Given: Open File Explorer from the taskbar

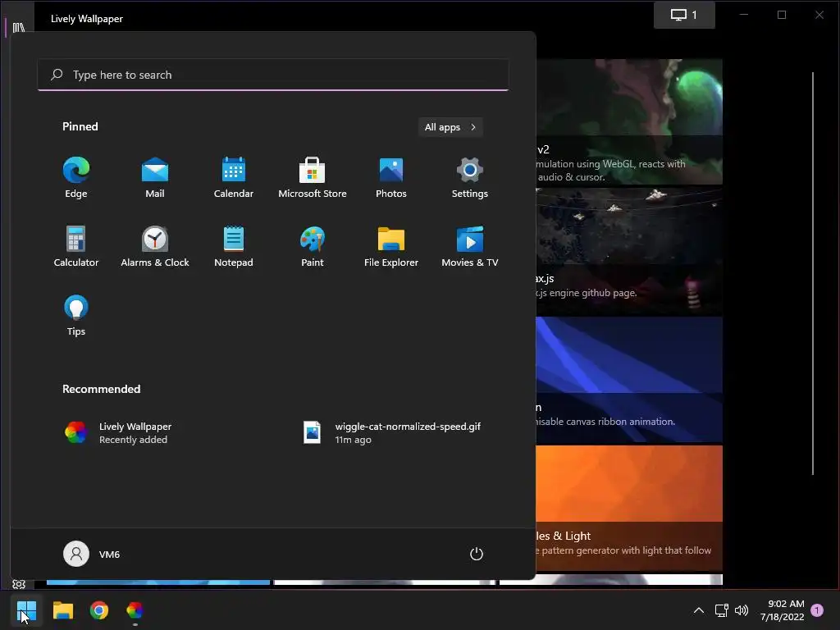Looking at the screenshot, I should [62, 610].
